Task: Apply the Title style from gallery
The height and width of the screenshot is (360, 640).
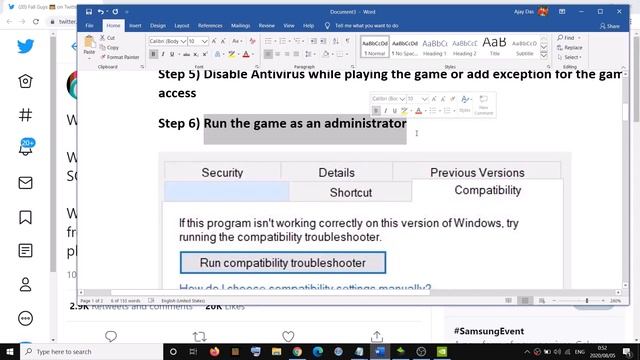Action: 494,47
